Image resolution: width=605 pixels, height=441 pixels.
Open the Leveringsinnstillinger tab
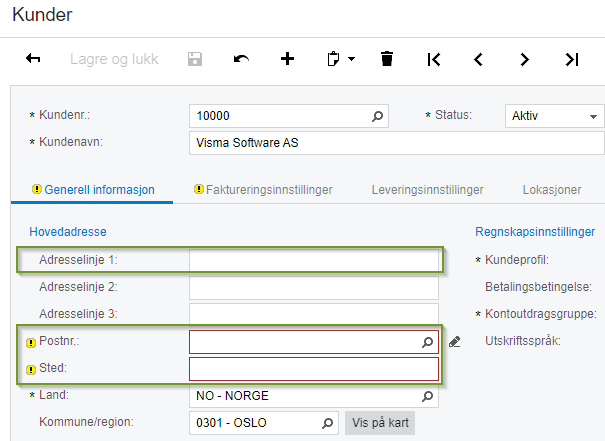pyautogui.click(x=428, y=190)
